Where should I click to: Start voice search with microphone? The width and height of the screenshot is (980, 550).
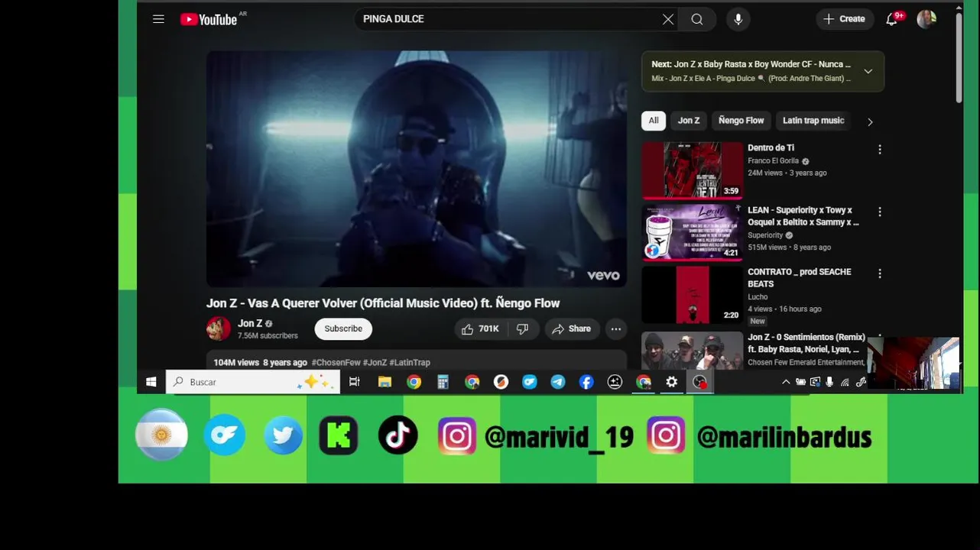click(x=738, y=19)
